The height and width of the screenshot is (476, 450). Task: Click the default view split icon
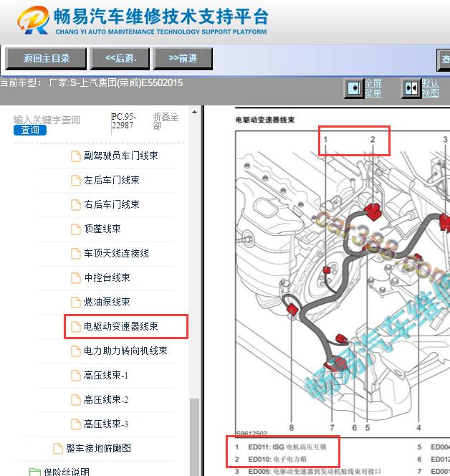click(411, 88)
